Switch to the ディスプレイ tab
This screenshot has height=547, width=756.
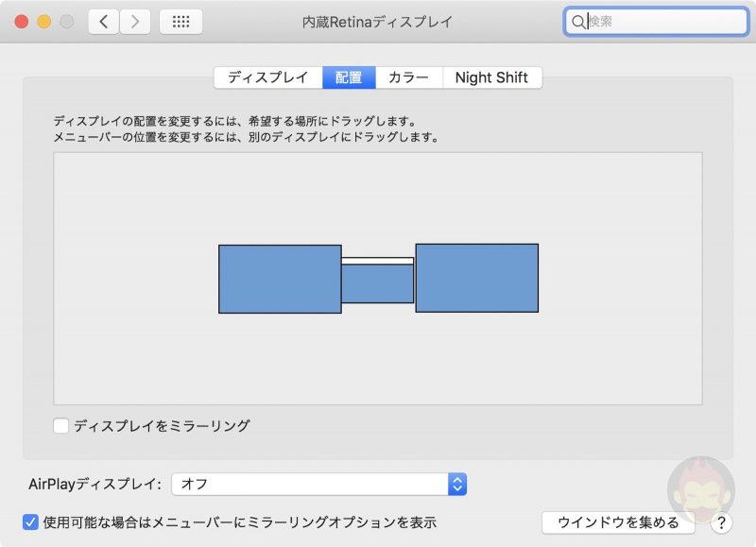pos(268,77)
